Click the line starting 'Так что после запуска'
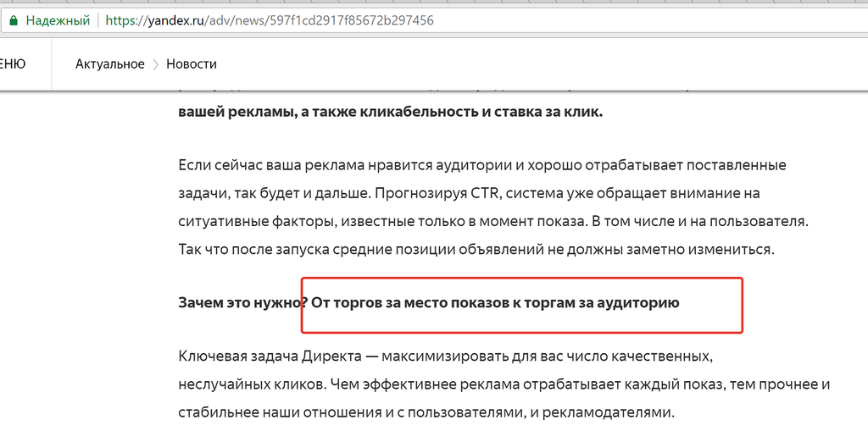This screenshot has width=868, height=442. click(x=476, y=250)
